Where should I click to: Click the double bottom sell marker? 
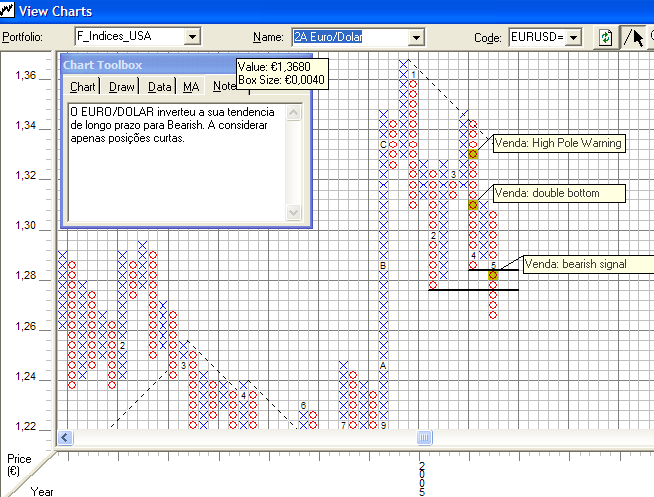[472, 204]
